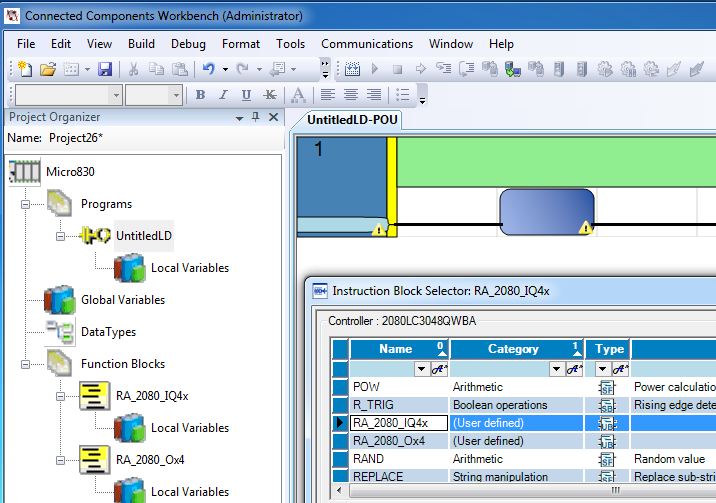Click the New Project toolbar icon
Image resolution: width=716 pixels, height=503 pixels.
point(25,69)
